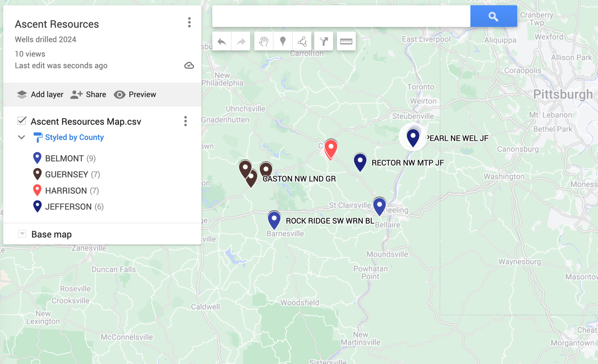598x364 pixels.
Task: Expand the Base map style options
Action: (22, 233)
